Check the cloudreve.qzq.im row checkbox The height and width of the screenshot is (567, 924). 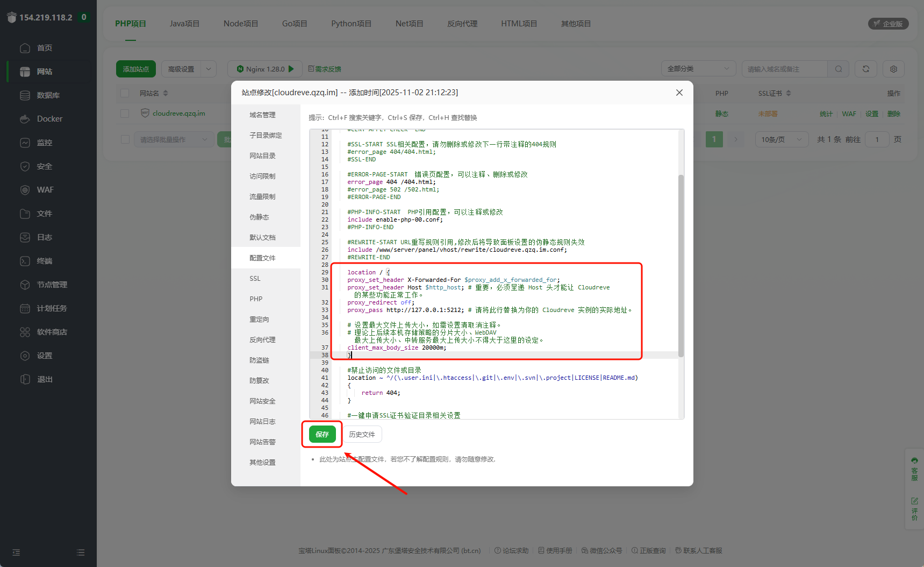125,114
